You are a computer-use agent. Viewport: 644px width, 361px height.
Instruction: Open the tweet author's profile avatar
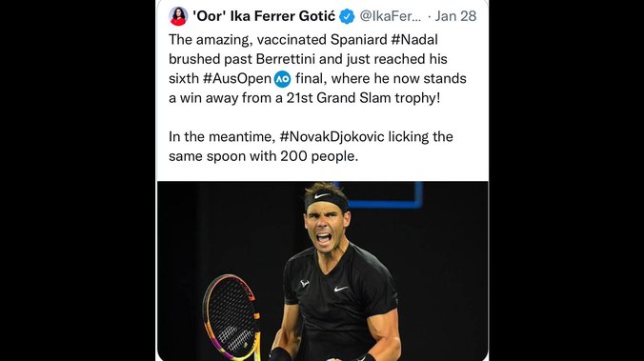[178, 16]
